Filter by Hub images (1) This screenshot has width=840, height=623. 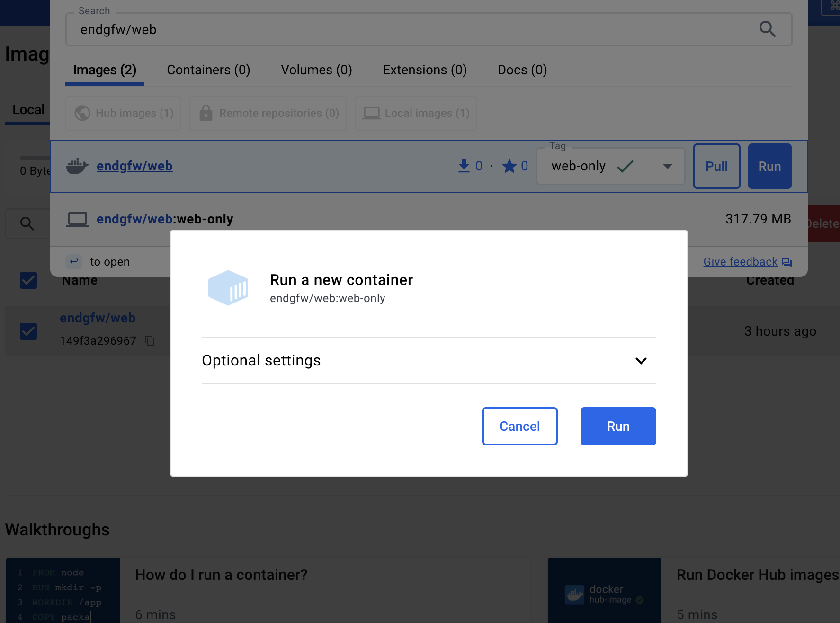tap(123, 113)
